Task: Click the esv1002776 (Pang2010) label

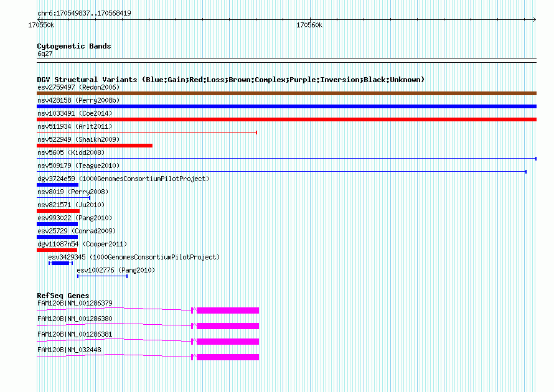Action: tap(116, 270)
